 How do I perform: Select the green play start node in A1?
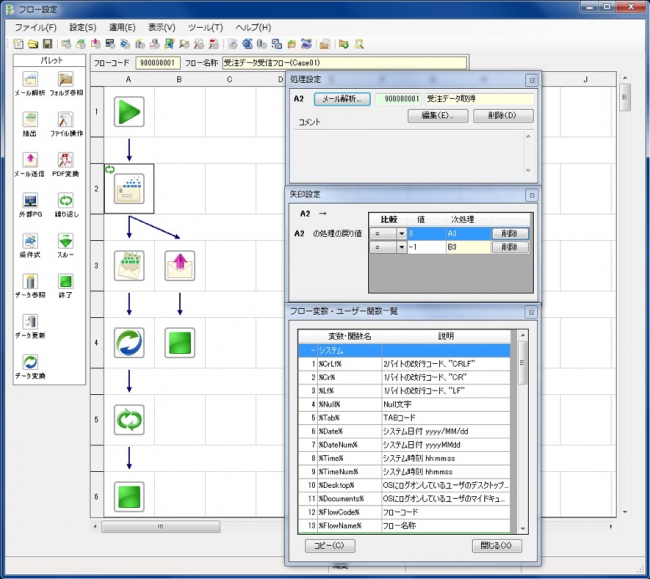click(x=129, y=111)
